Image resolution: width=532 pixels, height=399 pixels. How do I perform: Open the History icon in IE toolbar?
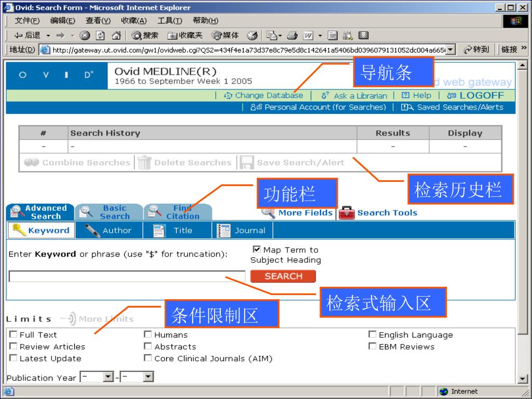click(x=252, y=35)
